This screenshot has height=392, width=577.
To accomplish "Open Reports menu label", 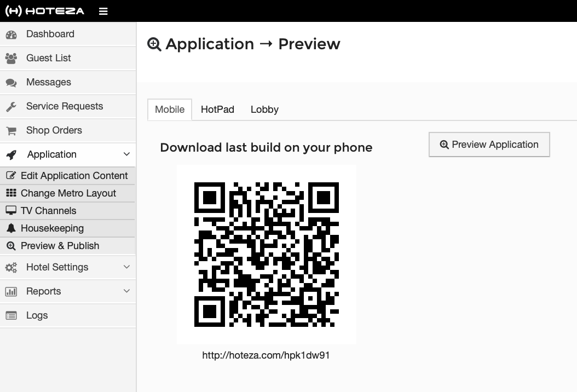I will pos(43,291).
